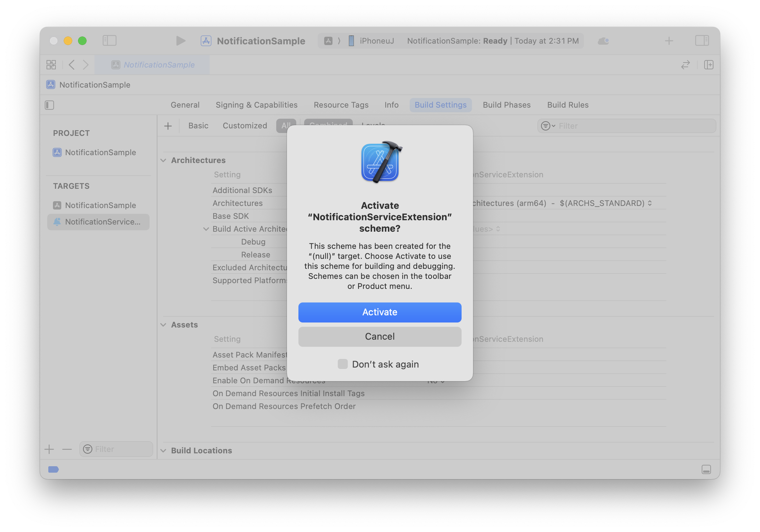The width and height of the screenshot is (760, 532).
Task: Hide the project and targets list sidebar
Action: click(49, 105)
